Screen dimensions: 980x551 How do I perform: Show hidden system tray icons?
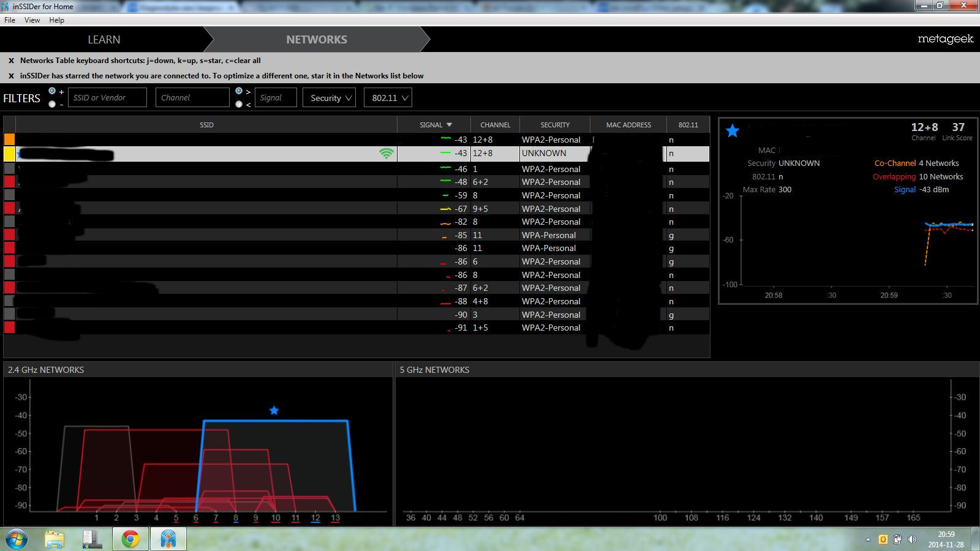(x=868, y=539)
